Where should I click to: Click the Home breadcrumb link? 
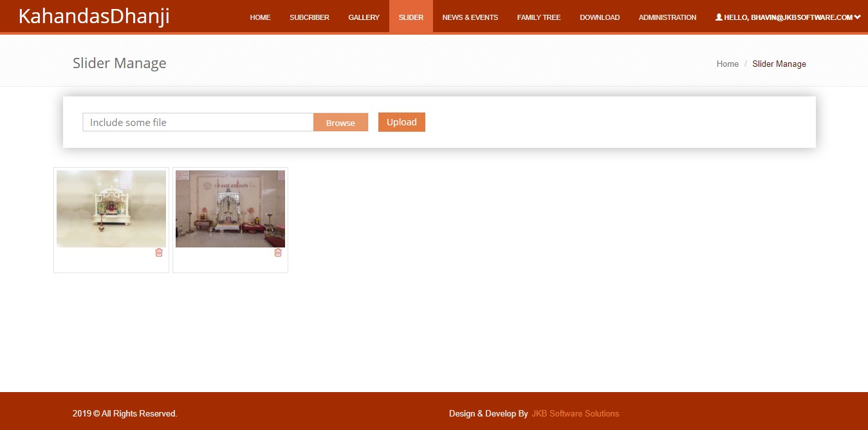tap(727, 64)
